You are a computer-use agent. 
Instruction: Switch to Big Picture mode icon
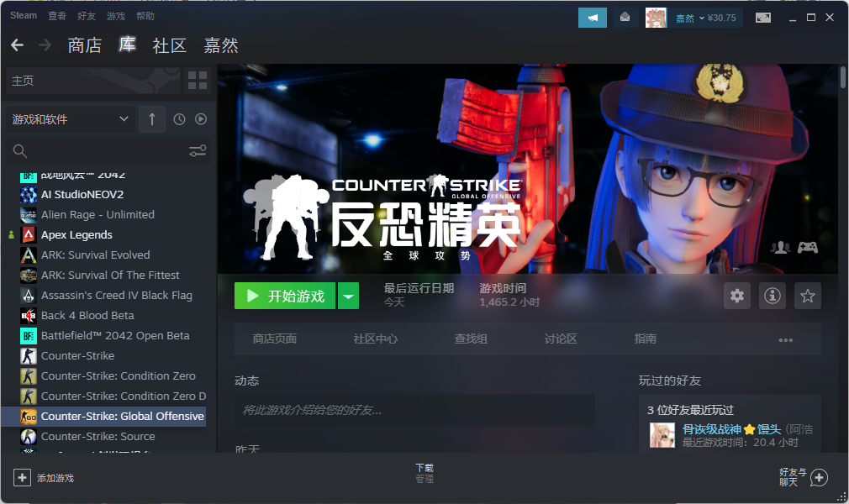tap(763, 18)
